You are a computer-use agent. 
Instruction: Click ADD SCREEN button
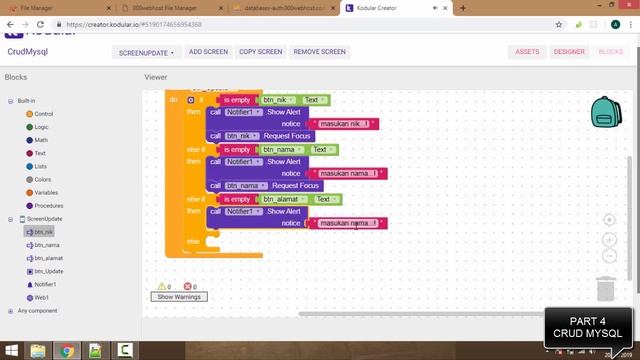tap(209, 52)
